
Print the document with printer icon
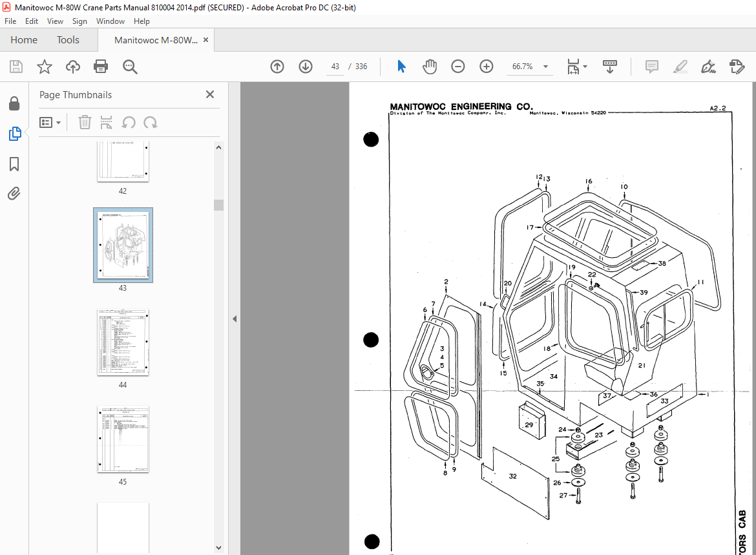pos(101,67)
